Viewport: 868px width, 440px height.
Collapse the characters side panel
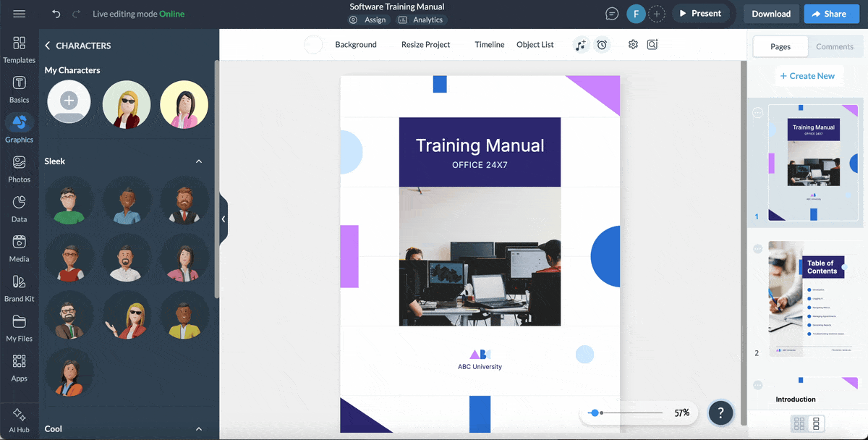pos(224,219)
